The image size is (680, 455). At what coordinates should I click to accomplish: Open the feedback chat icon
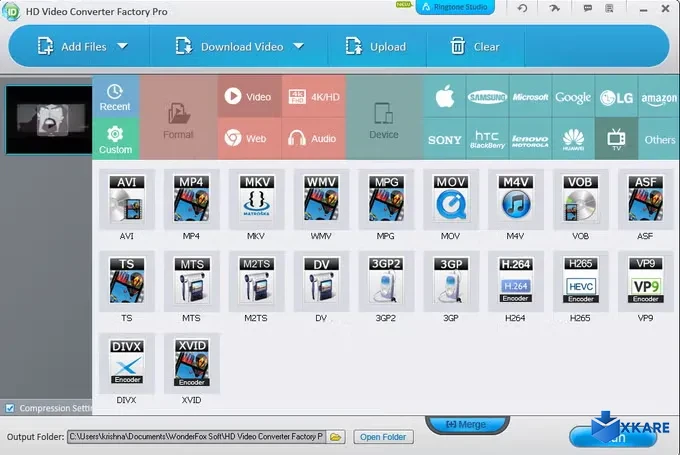(x=588, y=8)
